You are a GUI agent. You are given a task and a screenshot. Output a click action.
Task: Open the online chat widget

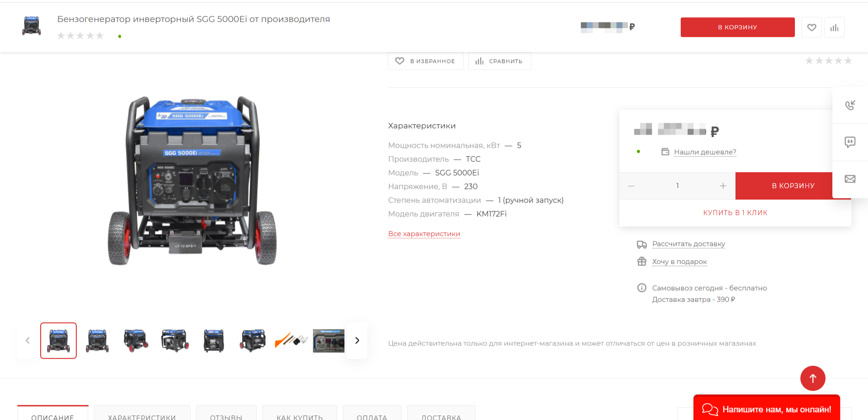coord(767,409)
